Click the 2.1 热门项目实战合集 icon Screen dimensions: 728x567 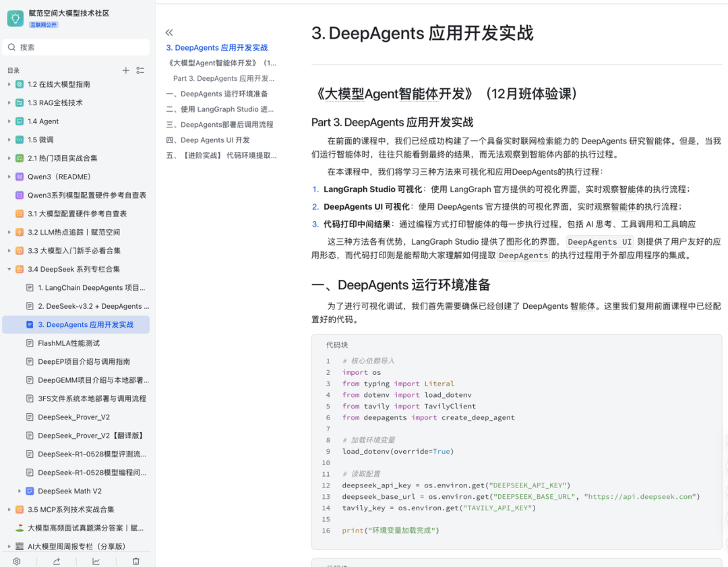tap(20, 158)
